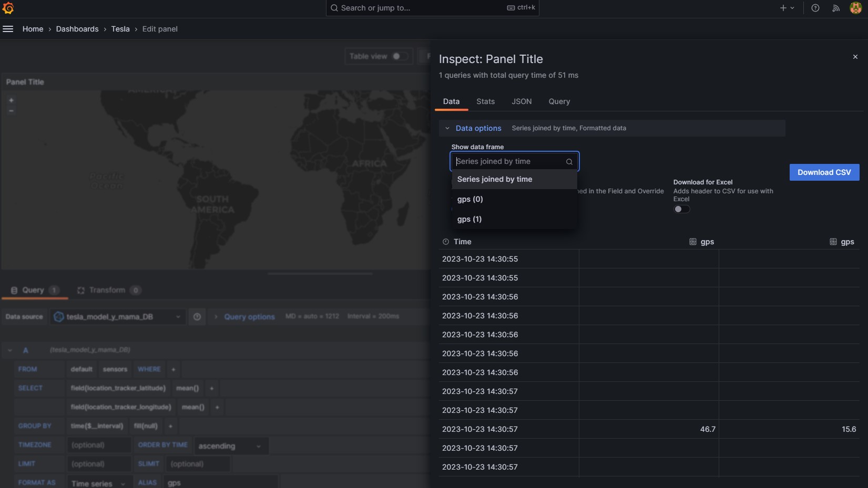
Task: Click the time($__interval) group by segment
Action: point(97,426)
